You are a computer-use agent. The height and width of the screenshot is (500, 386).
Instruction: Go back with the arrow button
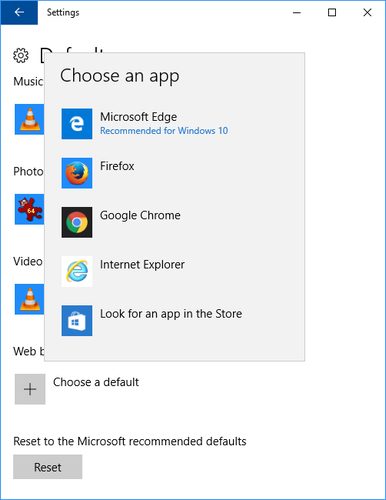pyautogui.click(x=19, y=12)
